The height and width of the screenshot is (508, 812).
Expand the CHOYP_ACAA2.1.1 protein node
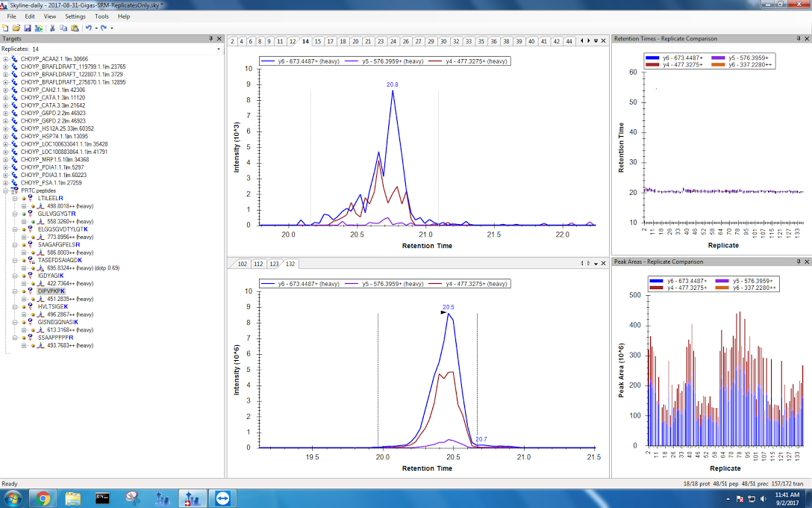[6, 58]
